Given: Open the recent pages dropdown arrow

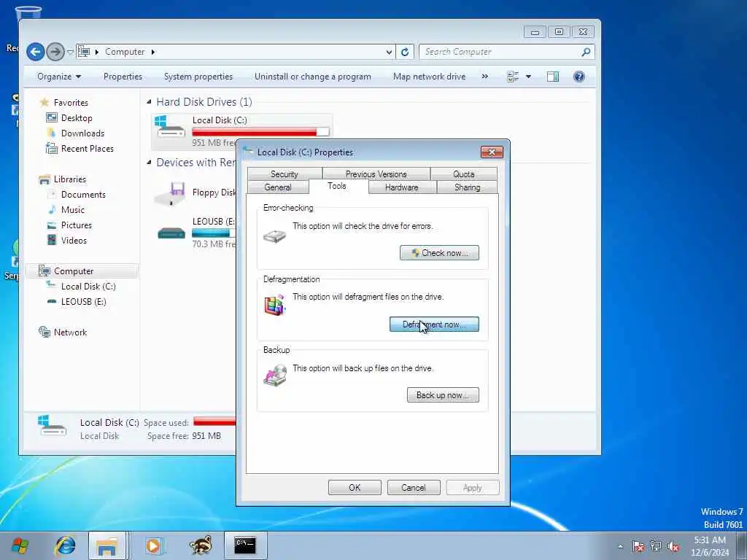Looking at the screenshot, I should [x=70, y=52].
